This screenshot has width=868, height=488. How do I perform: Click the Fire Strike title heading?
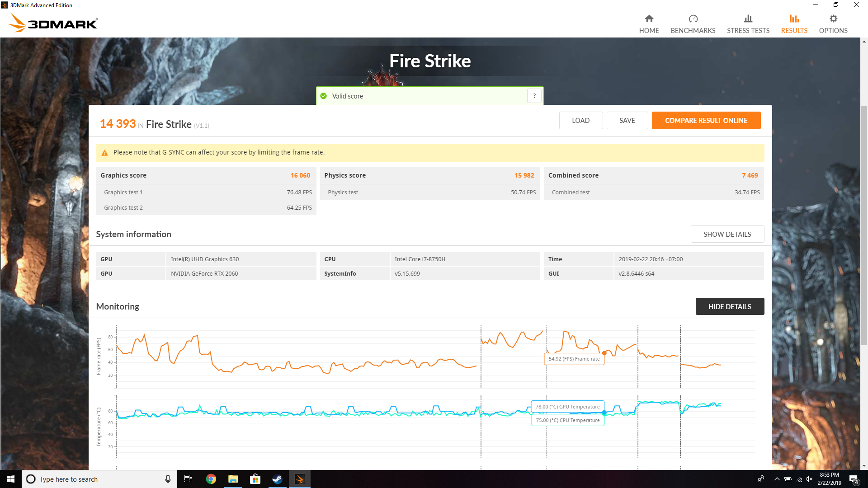(430, 61)
